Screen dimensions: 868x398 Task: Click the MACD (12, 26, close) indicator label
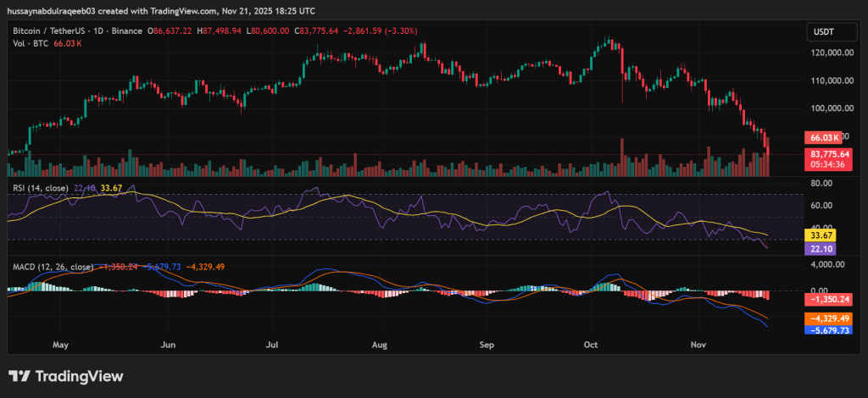coord(49,267)
